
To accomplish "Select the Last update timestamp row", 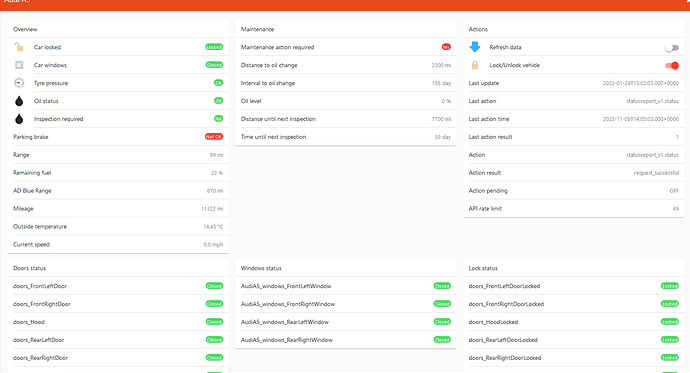I will [x=574, y=83].
